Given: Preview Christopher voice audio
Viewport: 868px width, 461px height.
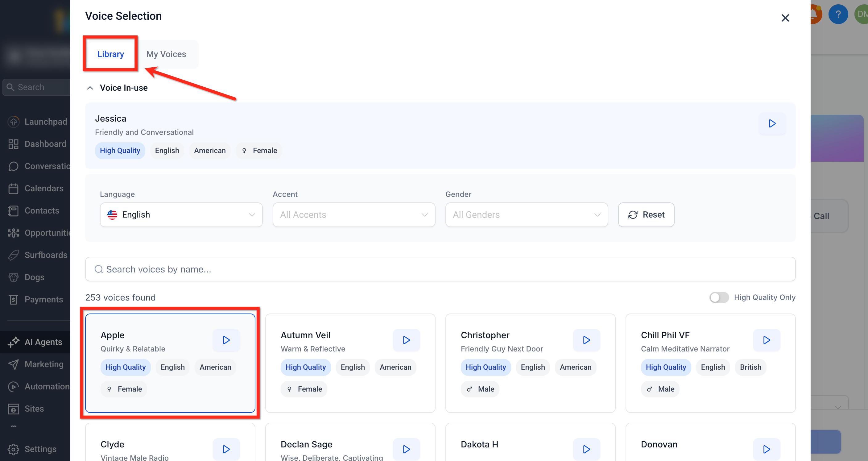Looking at the screenshot, I should (586, 340).
